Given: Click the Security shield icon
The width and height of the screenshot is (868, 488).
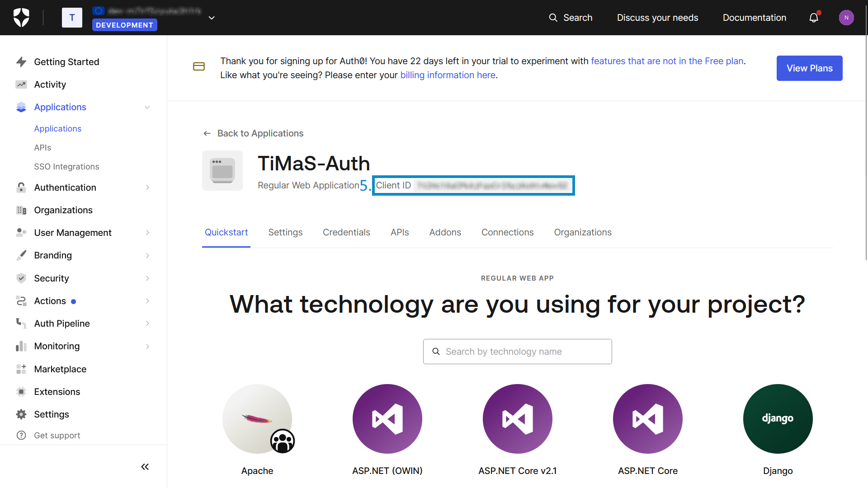Looking at the screenshot, I should pyautogui.click(x=21, y=278).
